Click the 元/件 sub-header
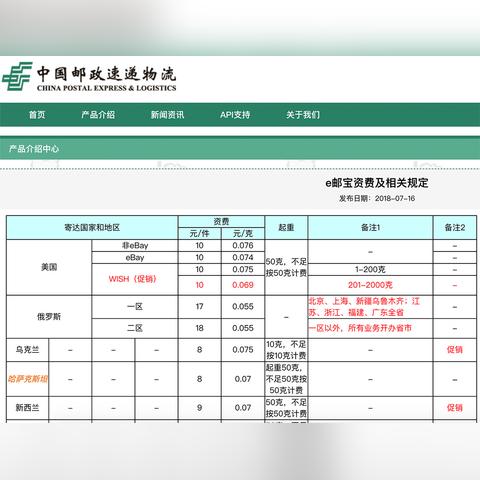Image resolution: width=480 pixels, height=480 pixels. (200, 233)
